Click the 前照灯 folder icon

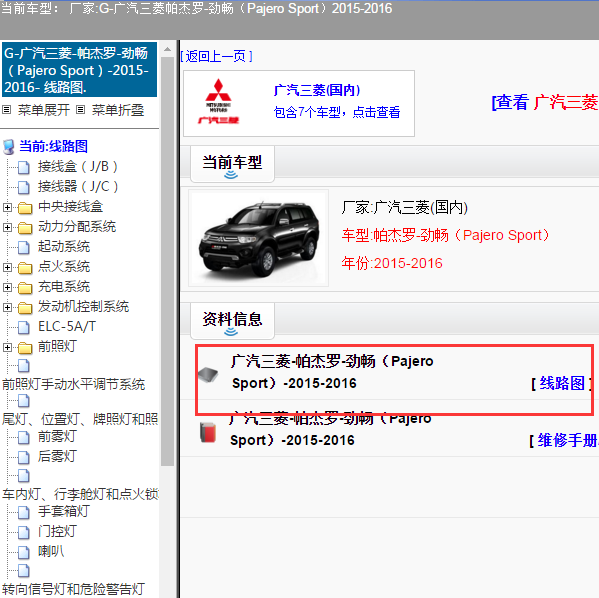[25, 347]
